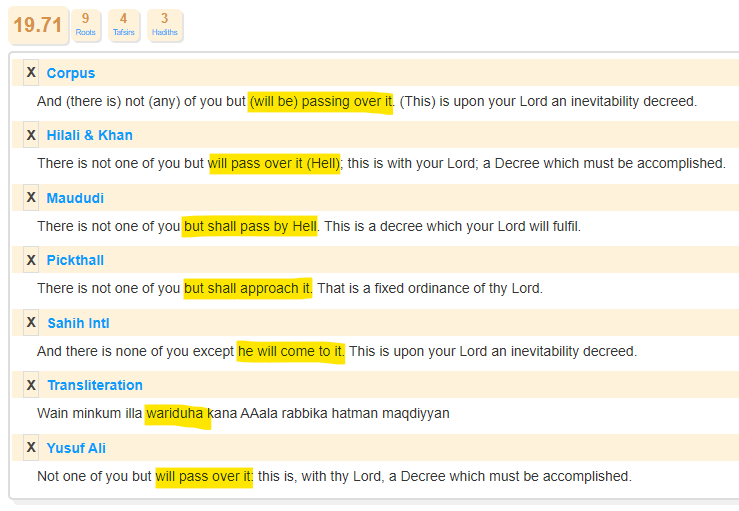Open the 9 Roots tab
This screenshot has width=739, height=511.
tap(85, 25)
